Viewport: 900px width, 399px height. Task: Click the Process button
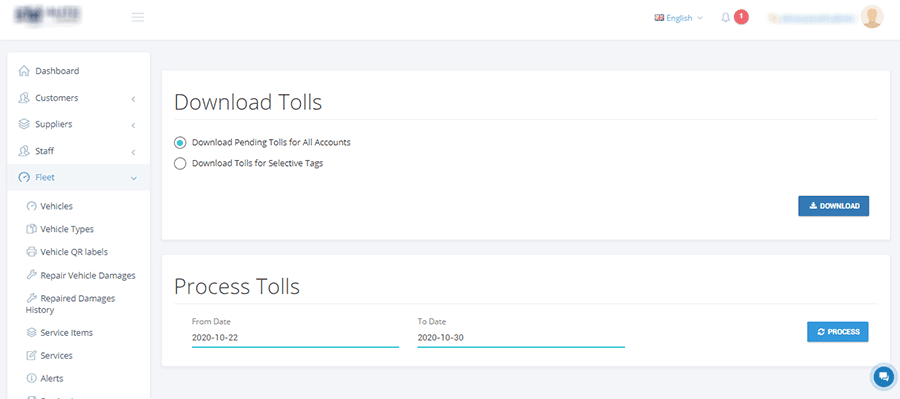click(x=837, y=332)
